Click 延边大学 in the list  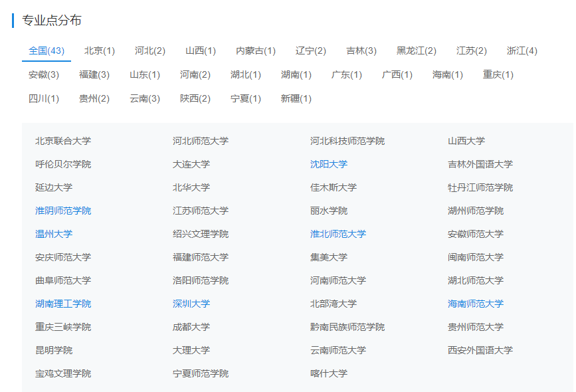pyautogui.click(x=54, y=187)
